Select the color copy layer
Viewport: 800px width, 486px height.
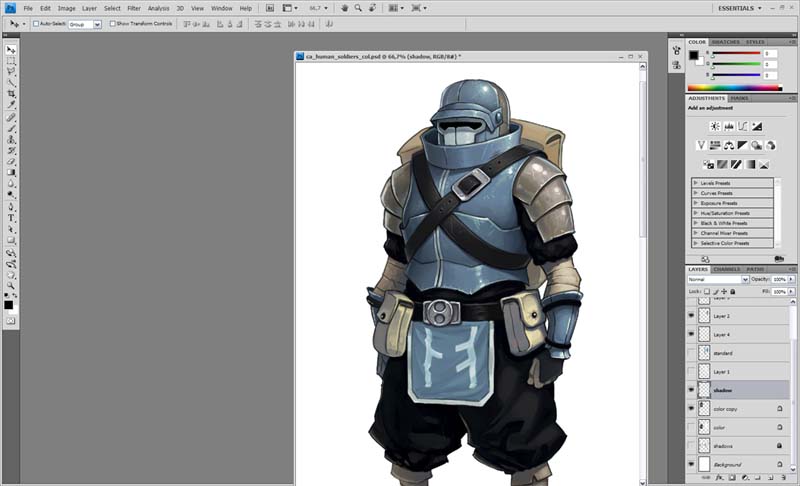(x=737, y=409)
